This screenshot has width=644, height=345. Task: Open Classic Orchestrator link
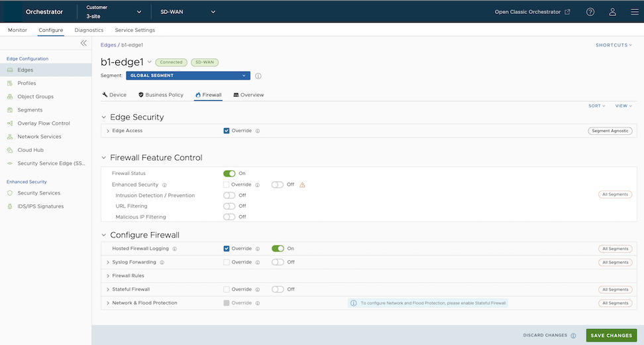tap(532, 12)
